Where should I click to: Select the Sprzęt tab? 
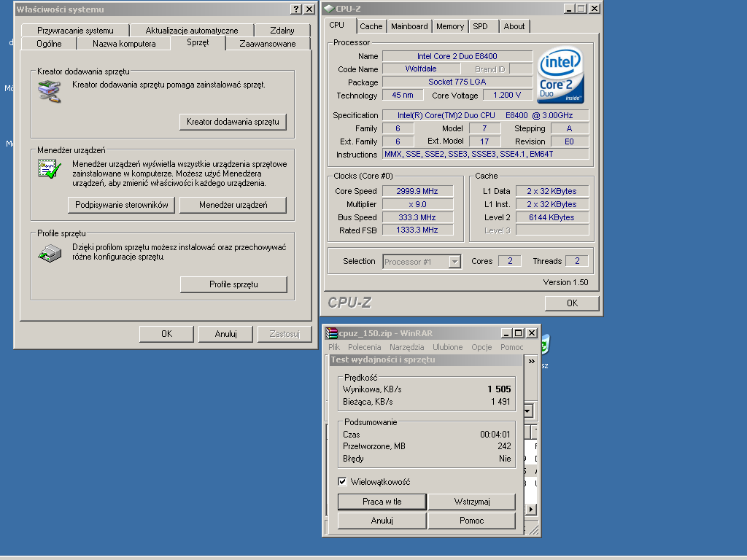(x=198, y=42)
